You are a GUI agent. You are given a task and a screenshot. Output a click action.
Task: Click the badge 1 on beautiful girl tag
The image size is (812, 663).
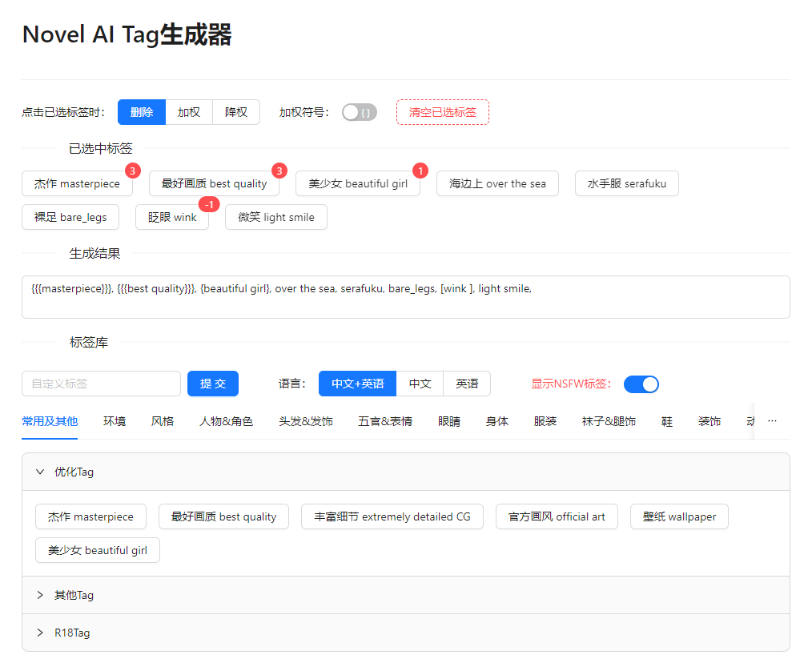click(x=420, y=171)
